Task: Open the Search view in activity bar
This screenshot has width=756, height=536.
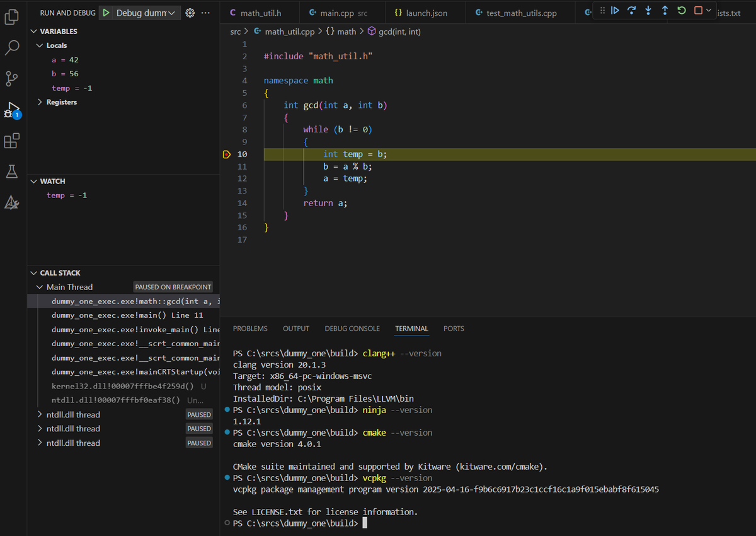Action: coord(12,47)
